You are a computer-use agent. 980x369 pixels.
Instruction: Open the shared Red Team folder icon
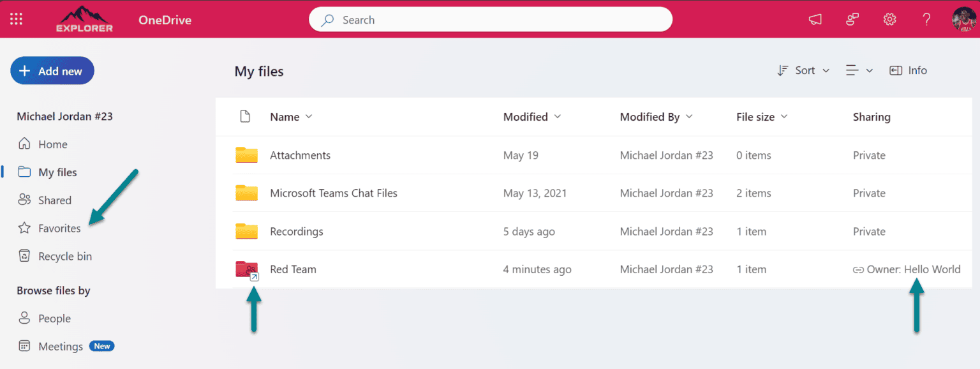point(247,269)
